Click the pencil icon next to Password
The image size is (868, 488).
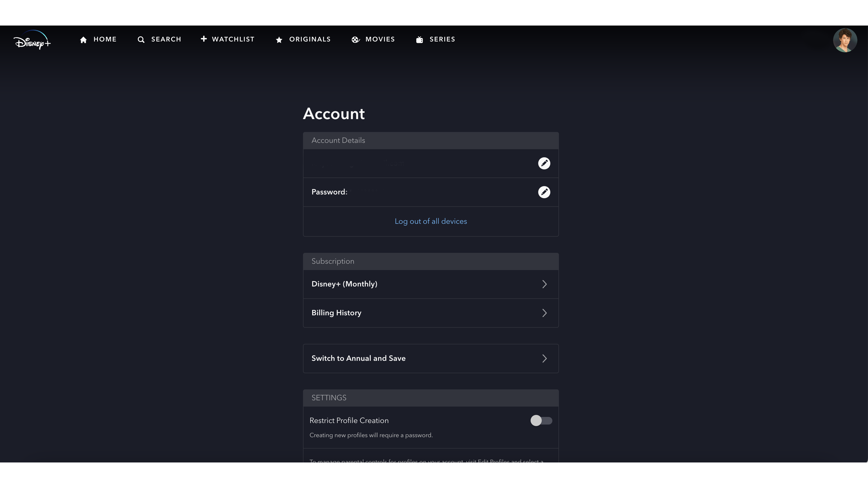(544, 192)
